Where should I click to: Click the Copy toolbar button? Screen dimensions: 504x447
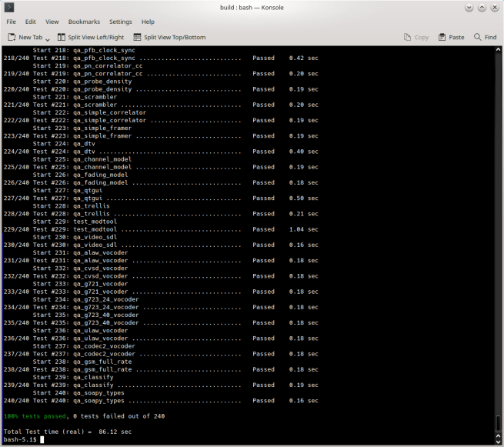tap(416, 37)
